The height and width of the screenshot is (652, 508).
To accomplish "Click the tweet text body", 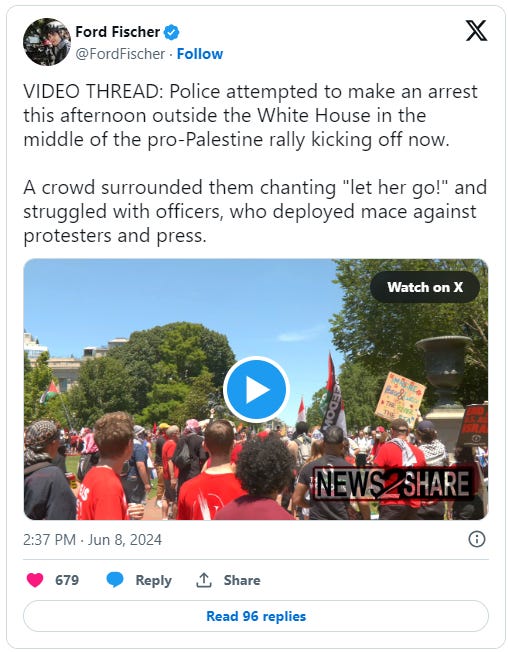I will point(254,163).
